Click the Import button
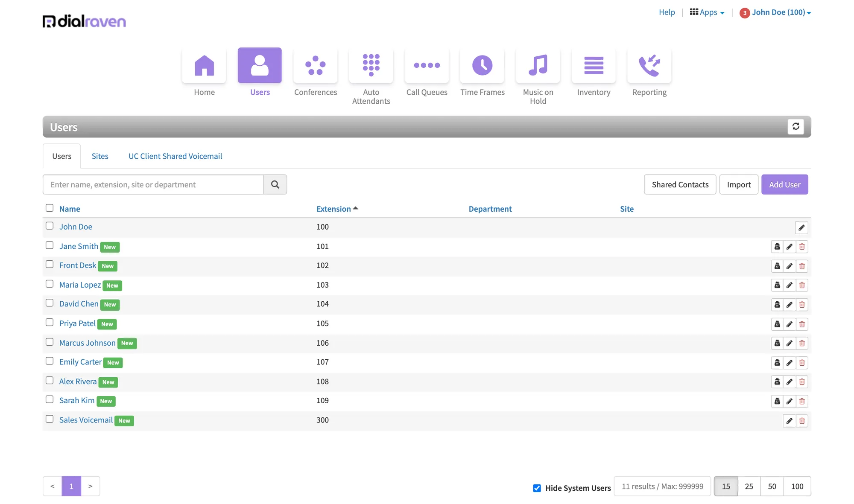The width and height of the screenshot is (854, 504). coord(739,184)
